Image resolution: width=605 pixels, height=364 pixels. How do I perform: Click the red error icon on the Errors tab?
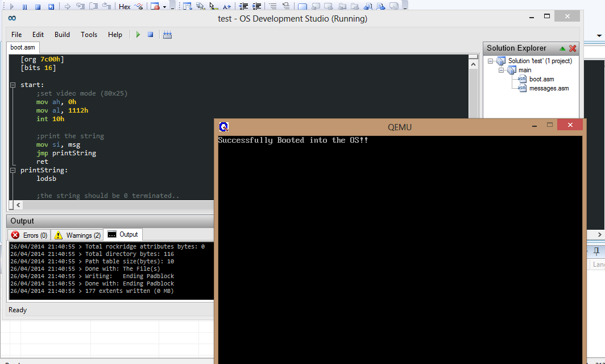click(x=15, y=235)
